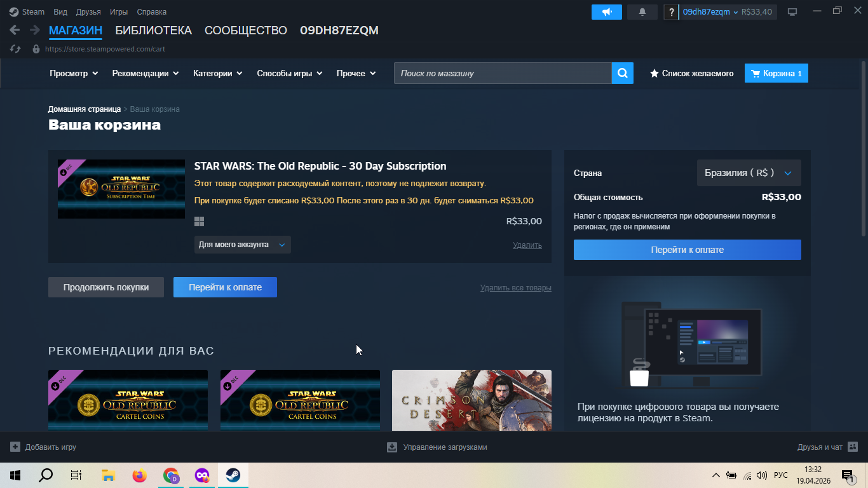The width and height of the screenshot is (868, 488).
Task: Reload the store page
Action: [16, 49]
